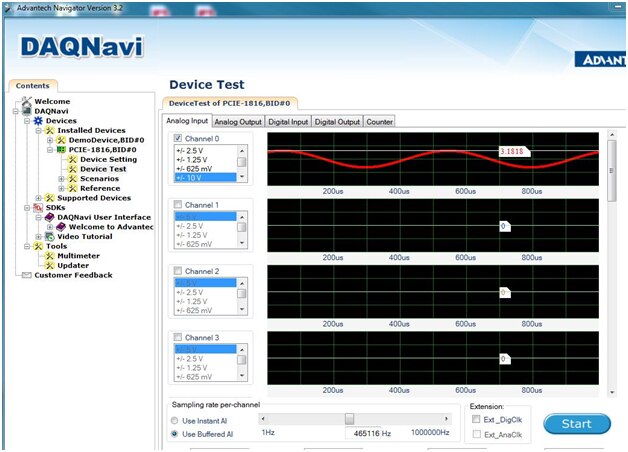Click the Scenarios tools icon

(72, 179)
